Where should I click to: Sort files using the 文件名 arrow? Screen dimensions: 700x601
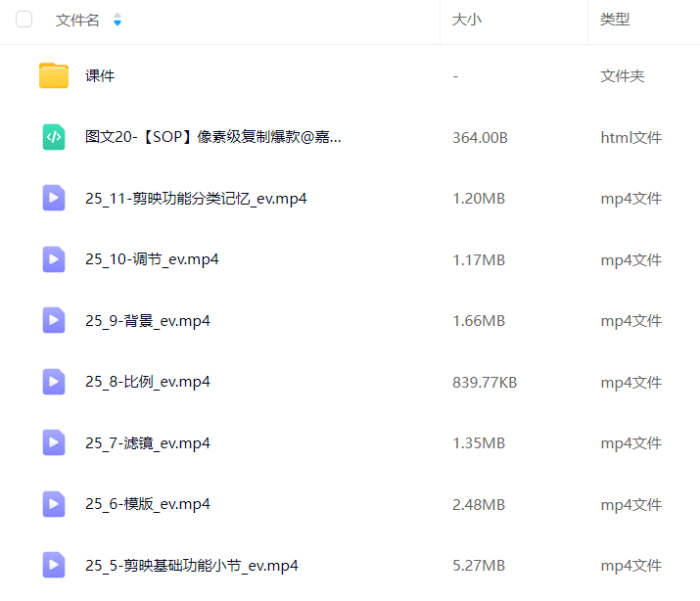pos(117,20)
